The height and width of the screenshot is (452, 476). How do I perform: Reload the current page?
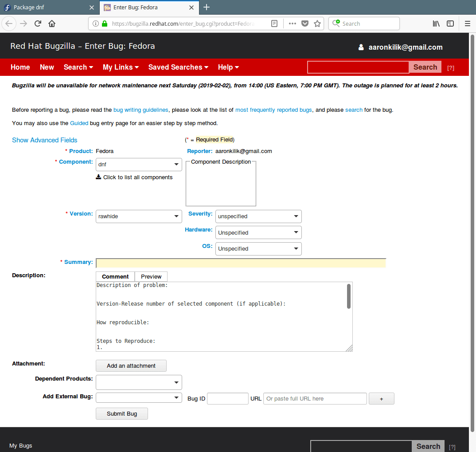coord(38,24)
